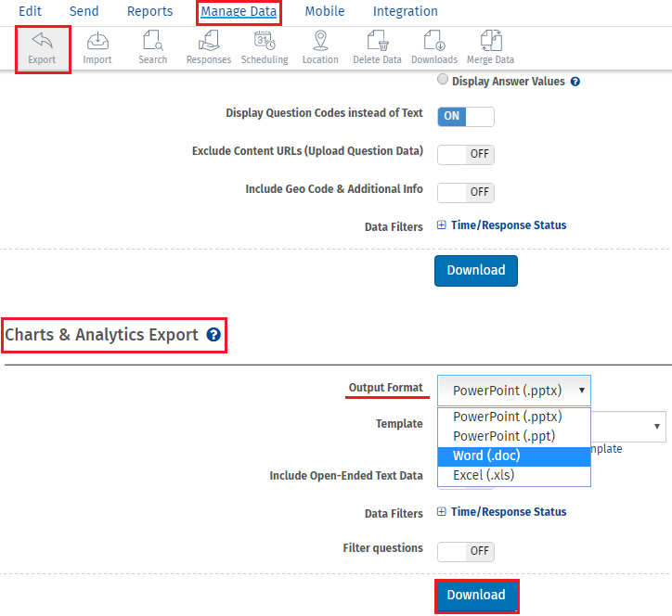Toggle Exclude Content URLs switch
This screenshot has height=616, width=672.
(465, 155)
